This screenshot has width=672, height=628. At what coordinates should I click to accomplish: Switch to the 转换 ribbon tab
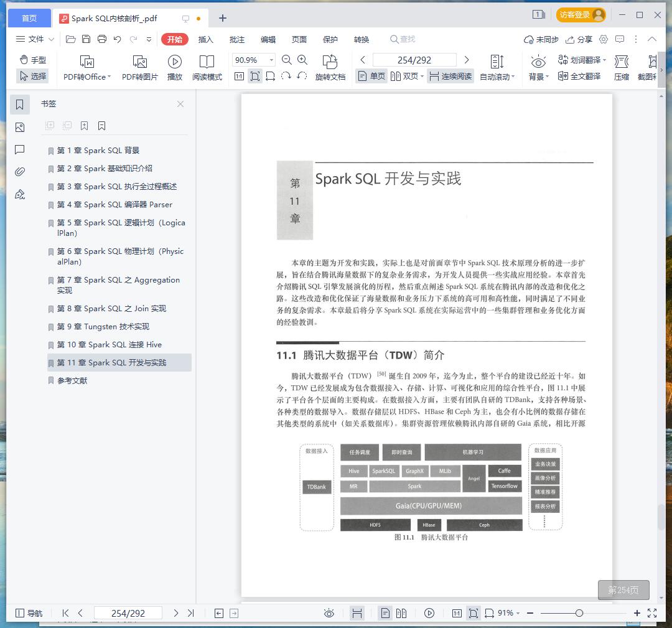point(362,39)
